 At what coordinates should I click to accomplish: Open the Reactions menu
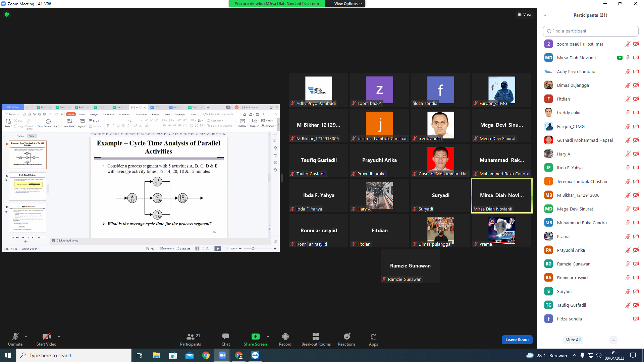[x=346, y=339]
